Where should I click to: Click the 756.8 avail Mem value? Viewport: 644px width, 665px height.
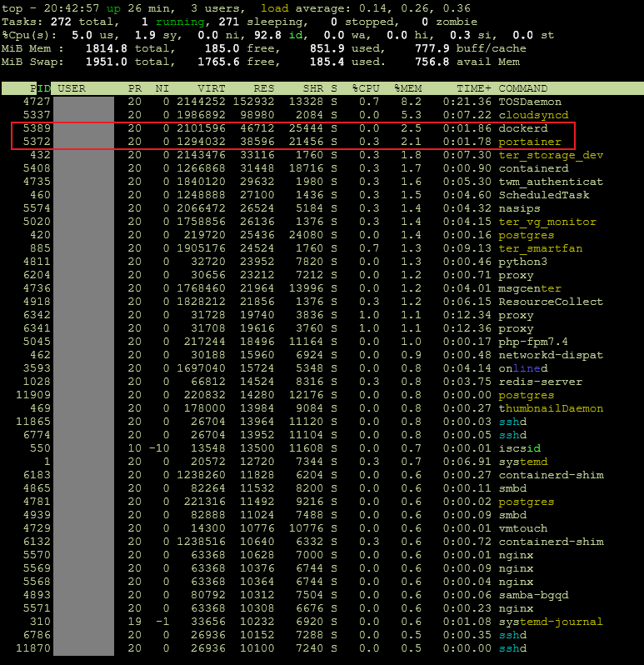(432, 62)
